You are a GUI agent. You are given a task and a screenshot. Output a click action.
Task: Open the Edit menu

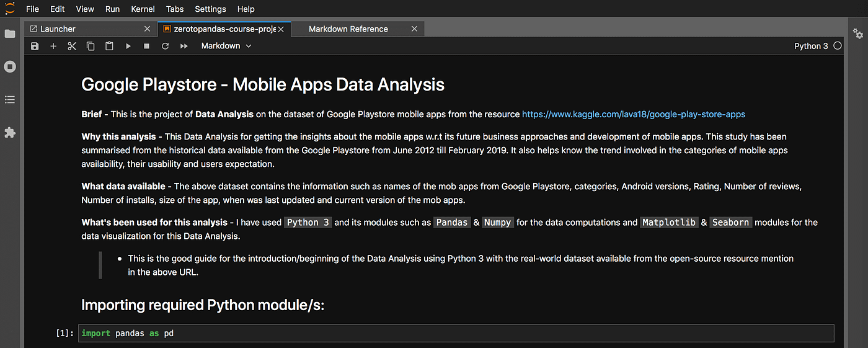click(x=57, y=9)
